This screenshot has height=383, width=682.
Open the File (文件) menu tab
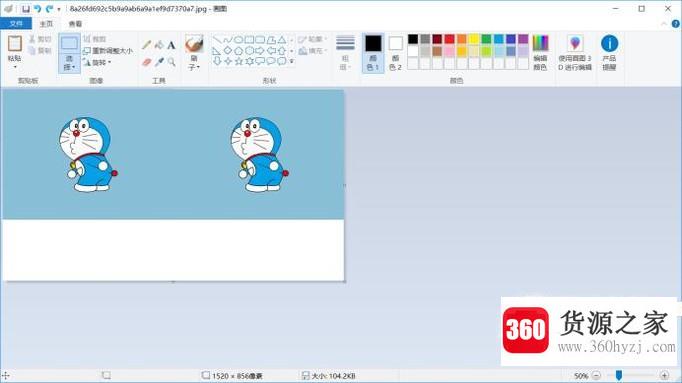[x=16, y=23]
